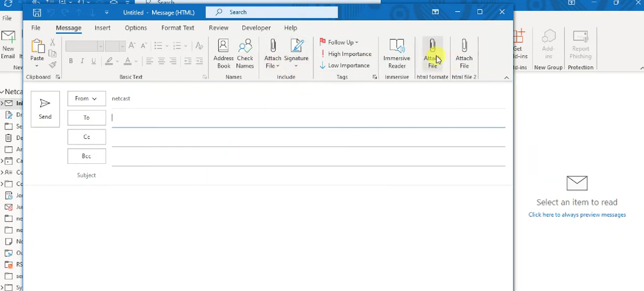This screenshot has height=291, width=644.
Task: Open Immersive Reader
Action: [x=397, y=54]
